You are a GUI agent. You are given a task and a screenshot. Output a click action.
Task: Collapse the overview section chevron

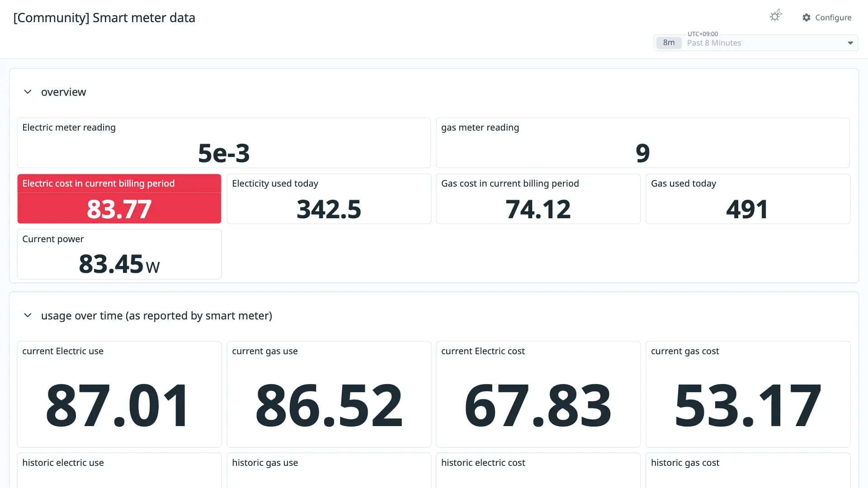tap(28, 92)
